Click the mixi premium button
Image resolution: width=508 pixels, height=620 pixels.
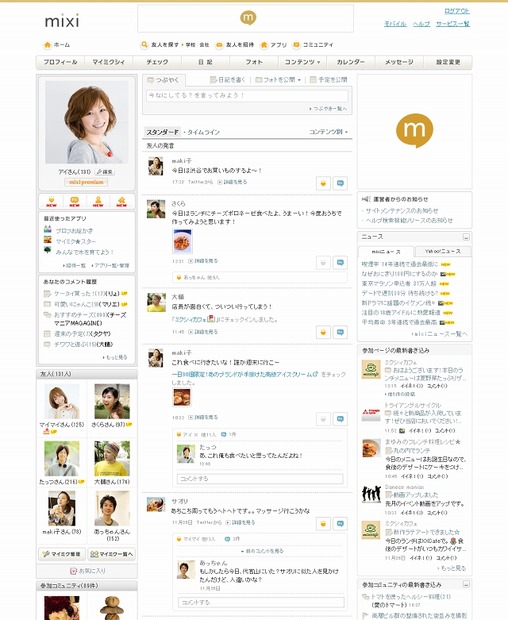click(86, 182)
